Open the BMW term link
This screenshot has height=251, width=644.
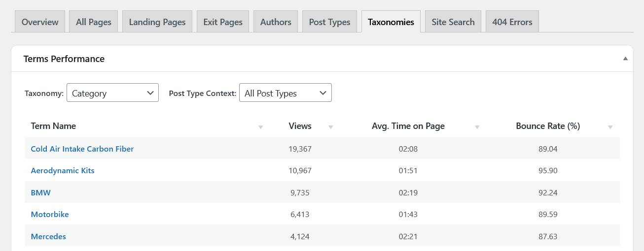pos(41,192)
